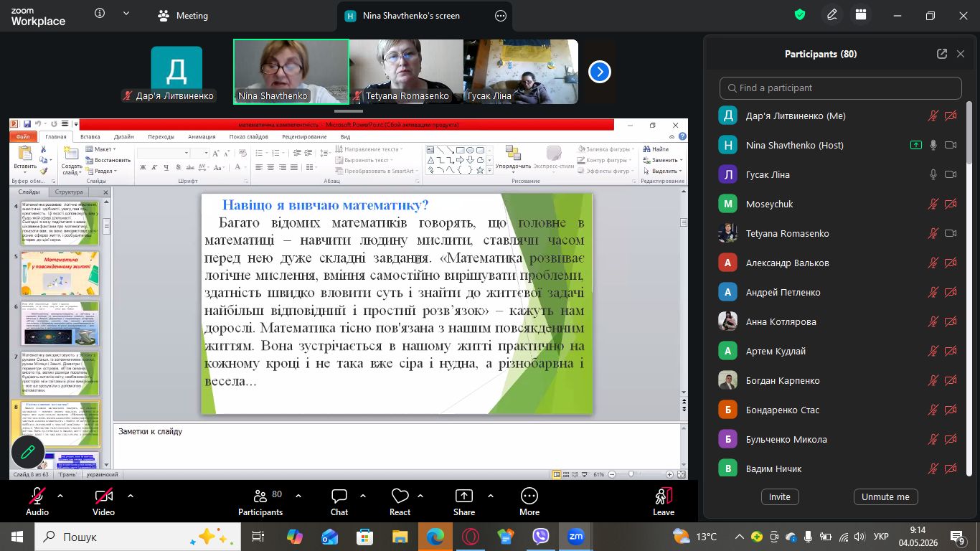This screenshot has height=551, width=980.
Task: Open the React emoji menu
Action: coord(400,501)
